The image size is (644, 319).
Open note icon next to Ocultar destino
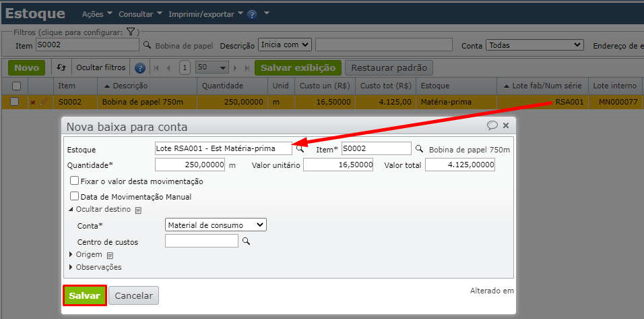138,210
